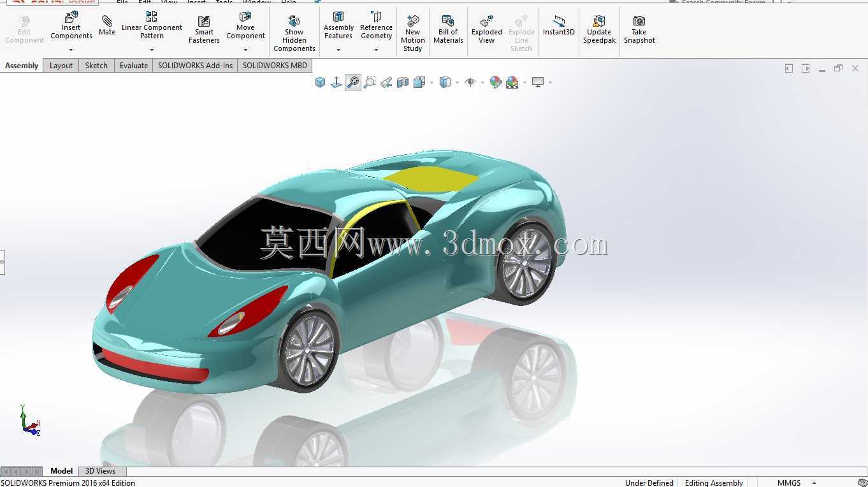Open the Hide/Show Items dropdown arrow
The image size is (868, 487).
coord(482,82)
